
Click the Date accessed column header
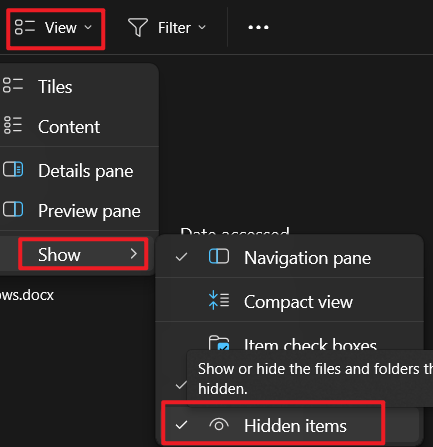235,231
